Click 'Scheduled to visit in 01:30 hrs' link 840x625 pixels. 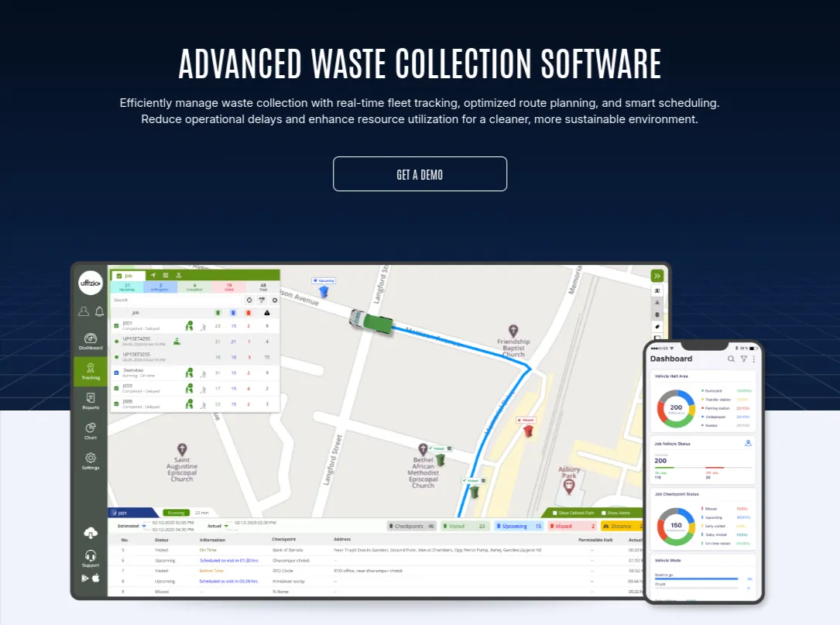point(228,560)
